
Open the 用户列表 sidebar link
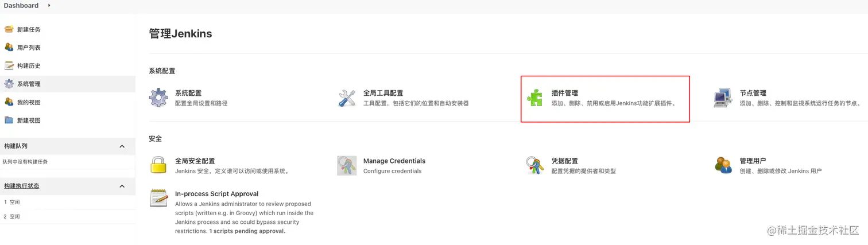coord(29,48)
